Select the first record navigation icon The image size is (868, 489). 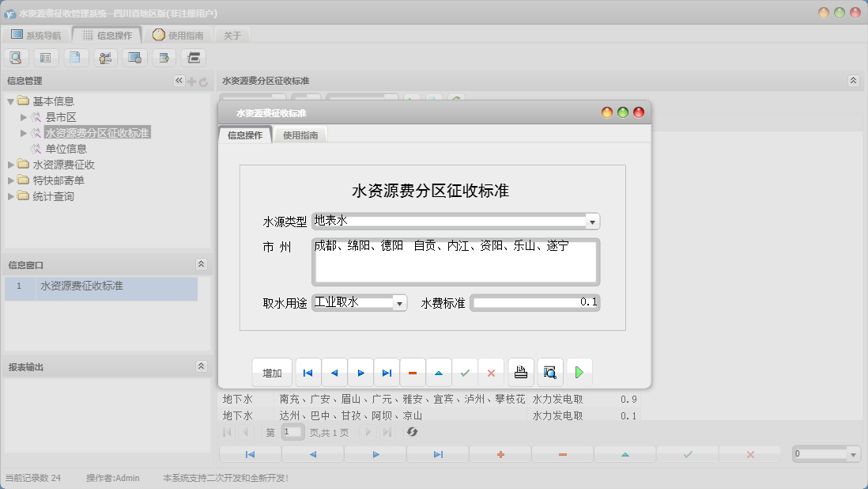(x=308, y=372)
